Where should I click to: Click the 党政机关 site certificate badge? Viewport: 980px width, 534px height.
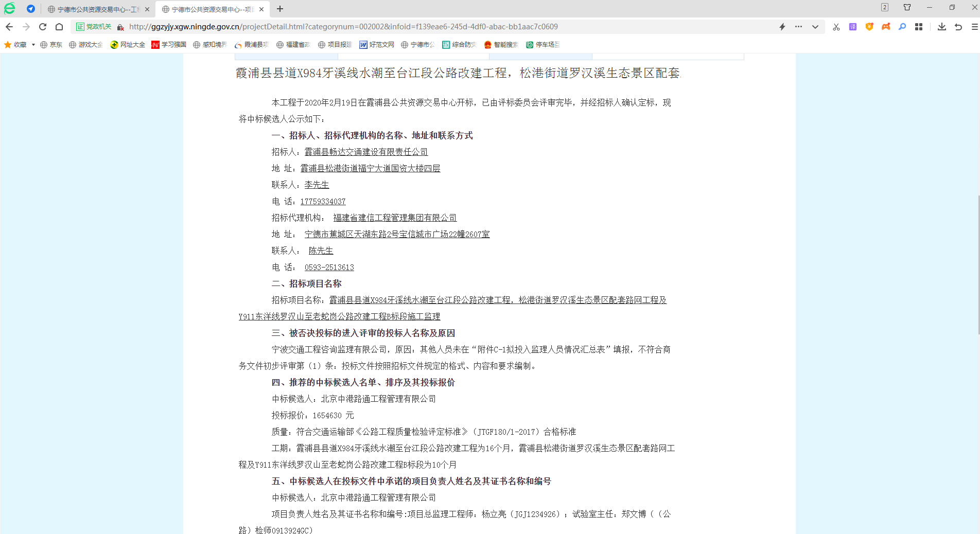point(94,27)
